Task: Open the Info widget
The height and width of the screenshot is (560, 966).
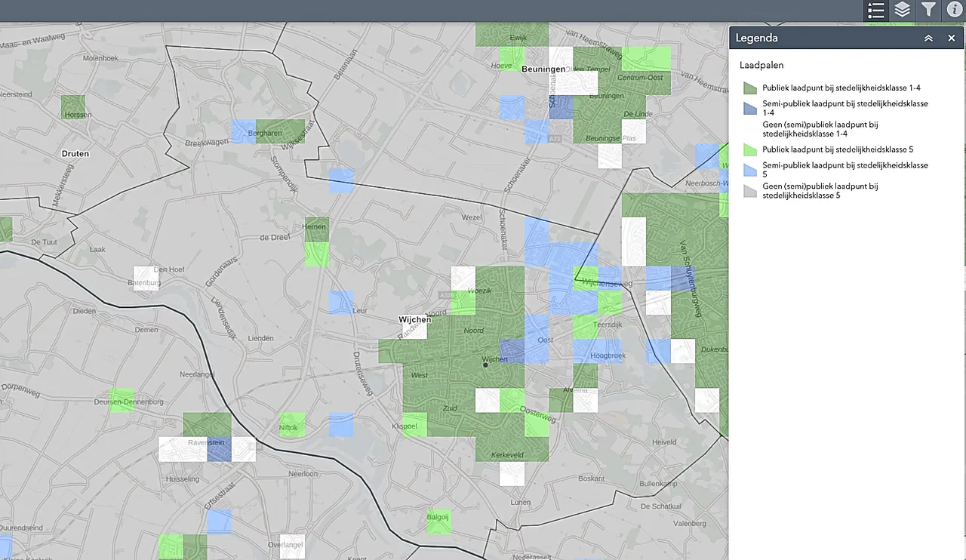Action: pyautogui.click(x=954, y=10)
